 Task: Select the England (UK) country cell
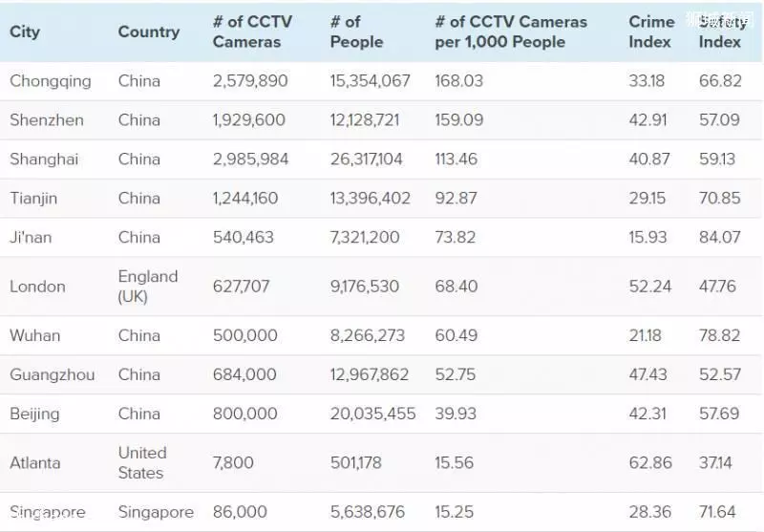click(x=148, y=287)
